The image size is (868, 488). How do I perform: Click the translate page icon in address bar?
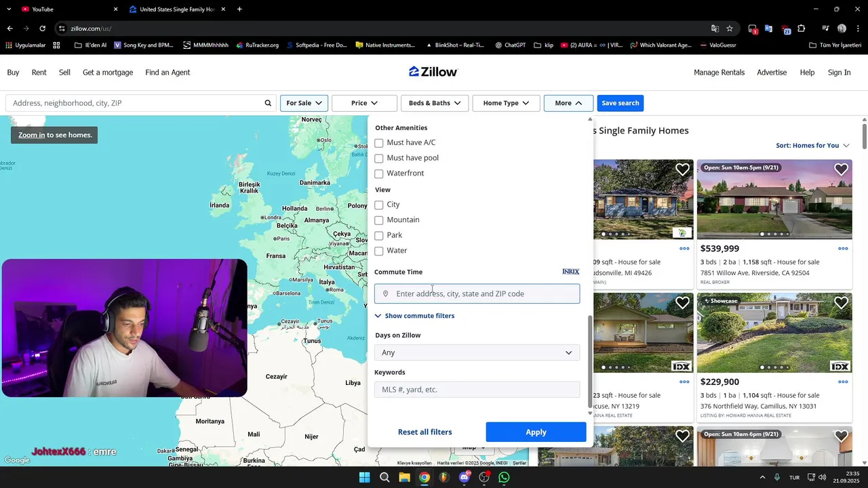(x=715, y=28)
